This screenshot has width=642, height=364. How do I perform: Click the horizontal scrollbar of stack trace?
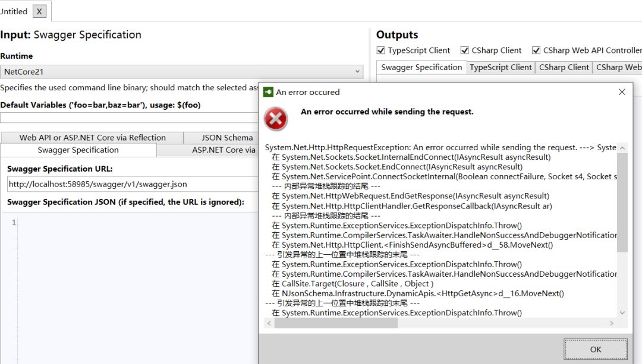pyautogui.click(x=336, y=323)
